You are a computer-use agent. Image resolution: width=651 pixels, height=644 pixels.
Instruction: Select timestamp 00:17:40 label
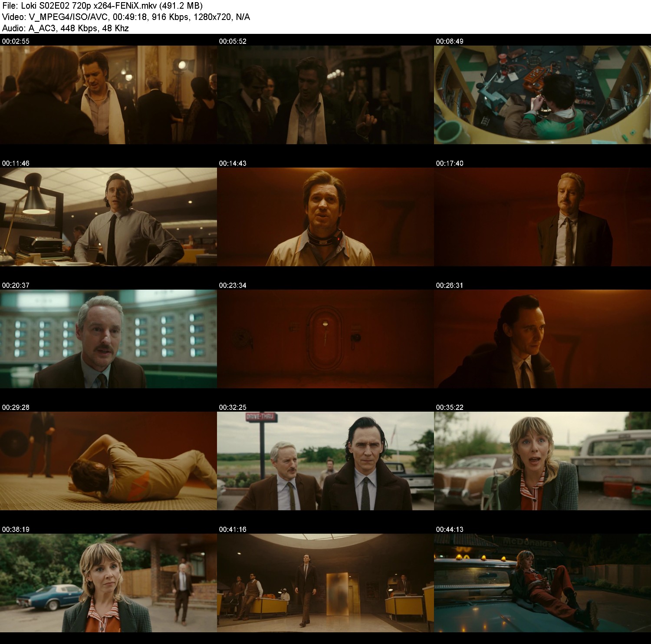coord(450,163)
